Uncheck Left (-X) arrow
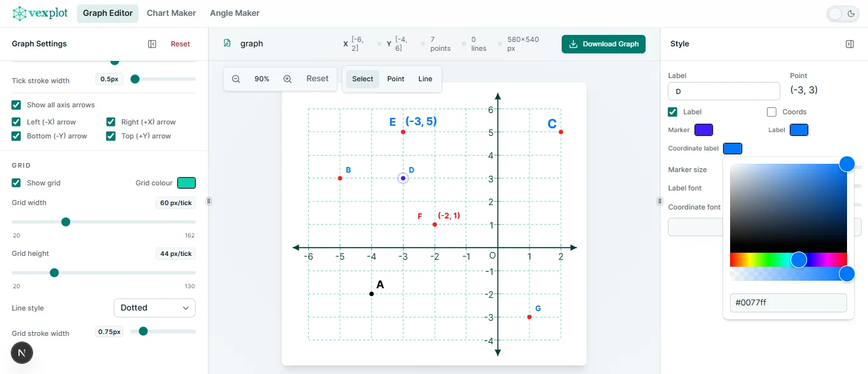 17,122
